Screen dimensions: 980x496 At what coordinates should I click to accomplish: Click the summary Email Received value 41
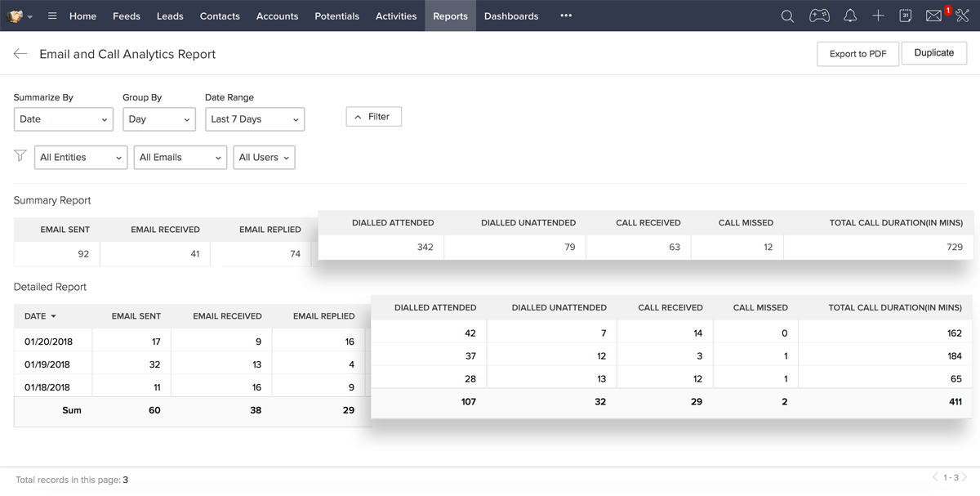pos(194,254)
